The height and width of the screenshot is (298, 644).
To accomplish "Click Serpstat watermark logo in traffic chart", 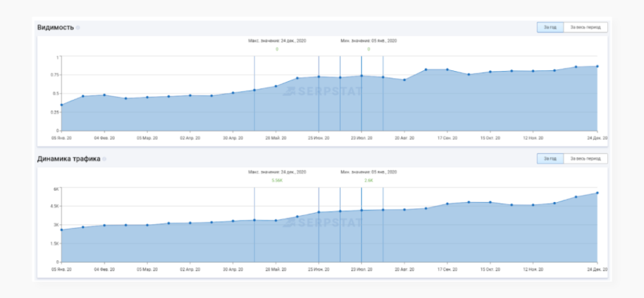I will pyautogui.click(x=323, y=223).
